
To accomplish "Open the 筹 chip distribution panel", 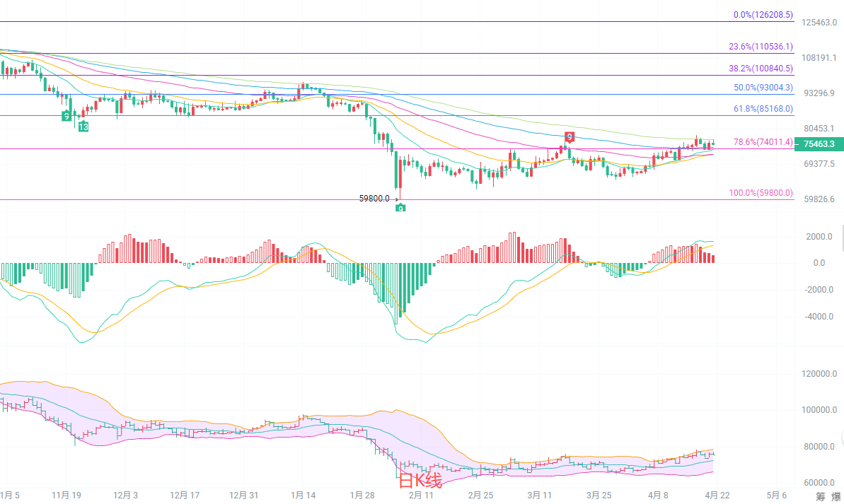I will (820, 496).
